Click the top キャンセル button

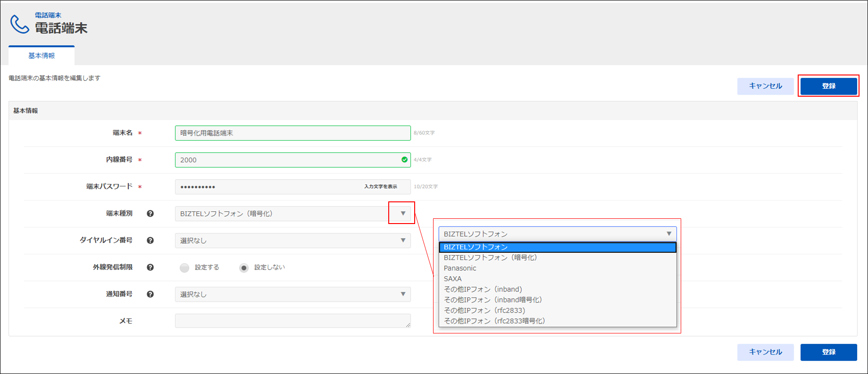(765, 86)
